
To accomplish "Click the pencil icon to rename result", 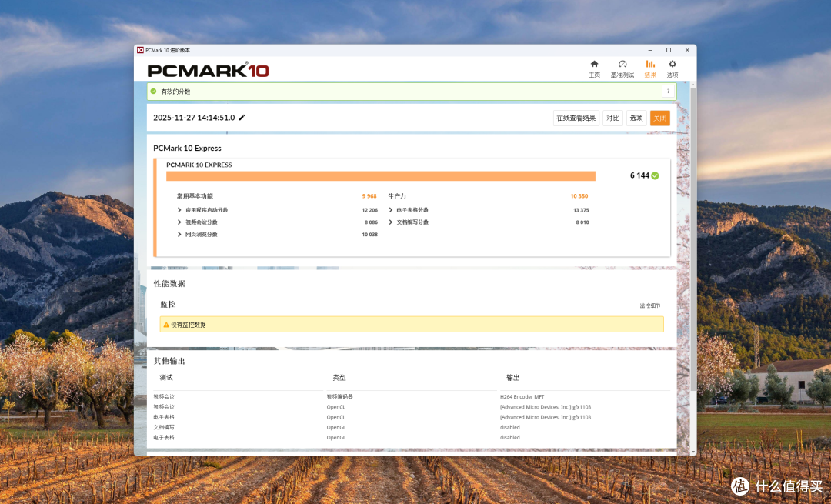I will (x=242, y=118).
